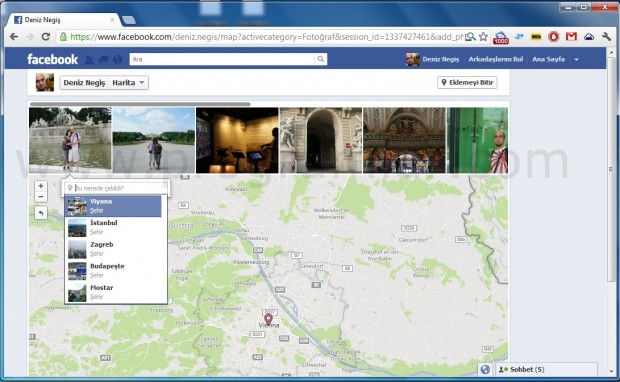Select Budapeşte Şehir suggestion
Screen dimensions: 620x382
tap(113, 271)
